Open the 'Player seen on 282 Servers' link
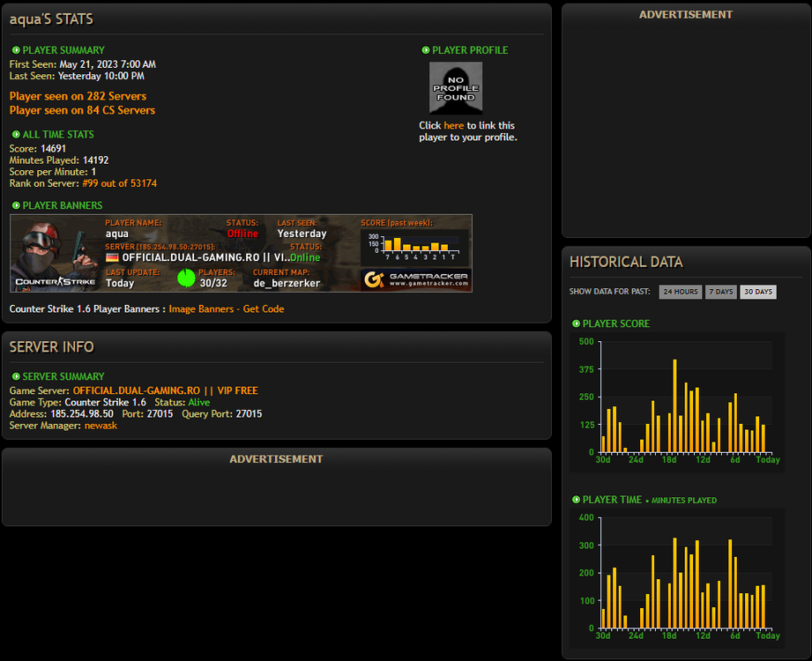This screenshot has height=661, width=812. (78, 96)
